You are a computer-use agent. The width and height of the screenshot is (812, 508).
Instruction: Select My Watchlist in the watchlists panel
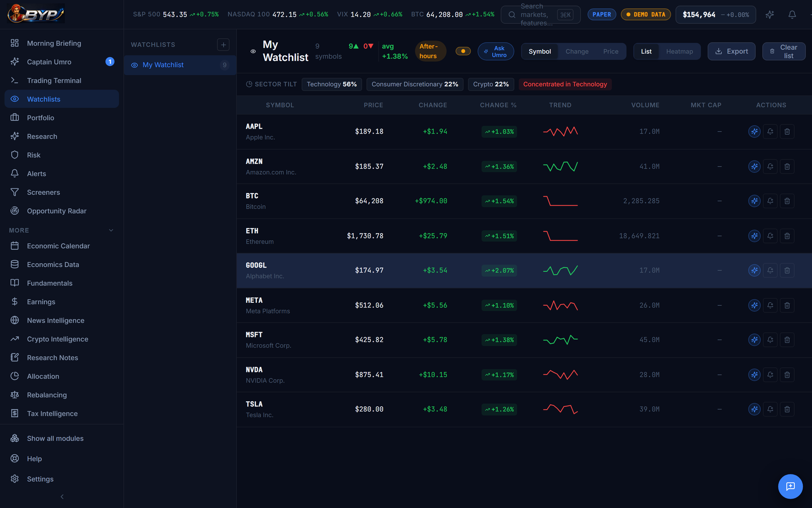click(180, 65)
